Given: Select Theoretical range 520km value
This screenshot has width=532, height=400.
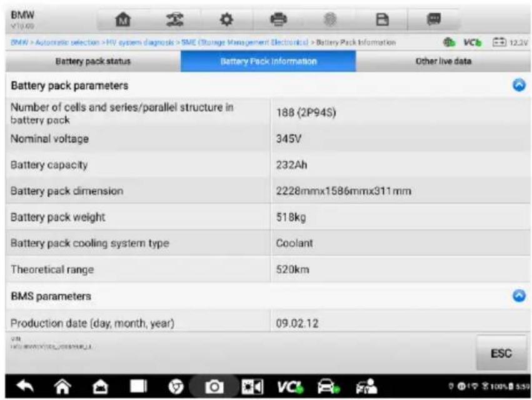Looking at the screenshot, I should click(293, 270).
